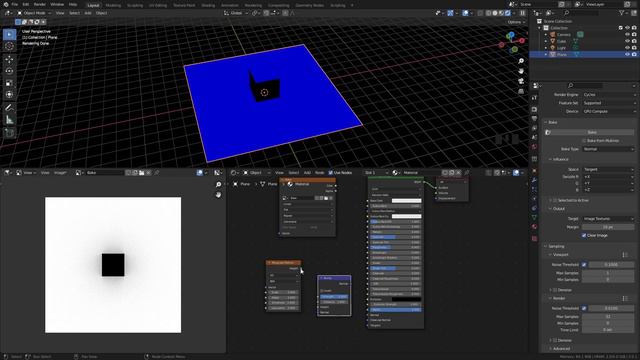Select the Move tool in viewport toolbar
Image resolution: width=640 pixels, height=360 pixels.
(x=9, y=60)
